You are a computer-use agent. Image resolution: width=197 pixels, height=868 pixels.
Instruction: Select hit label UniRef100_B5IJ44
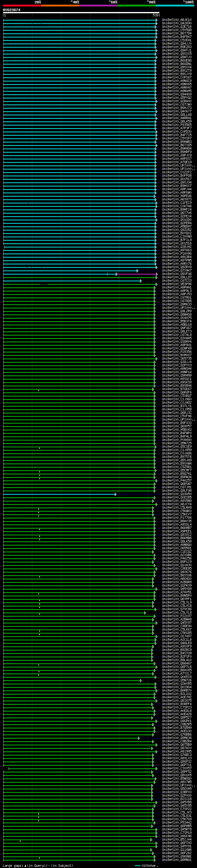pos(177,840)
